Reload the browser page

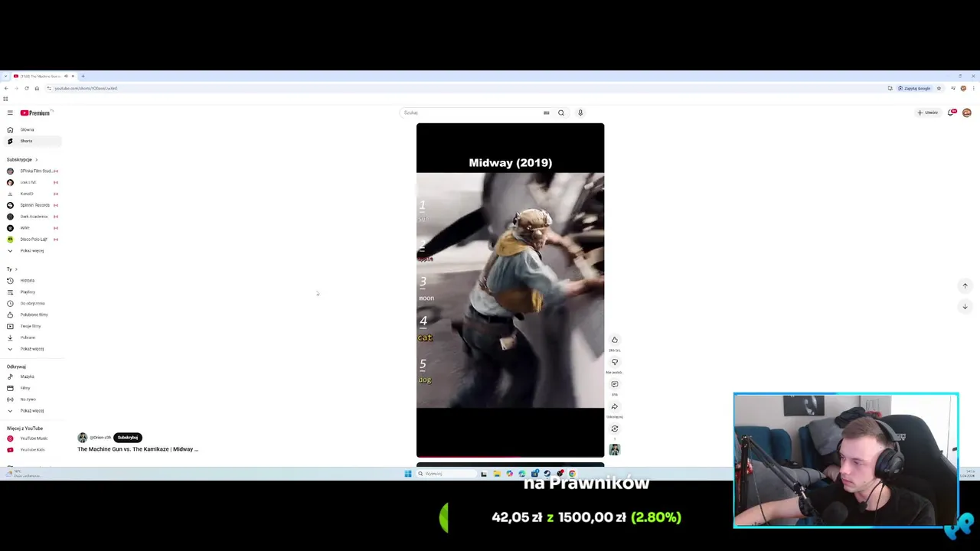(x=27, y=88)
